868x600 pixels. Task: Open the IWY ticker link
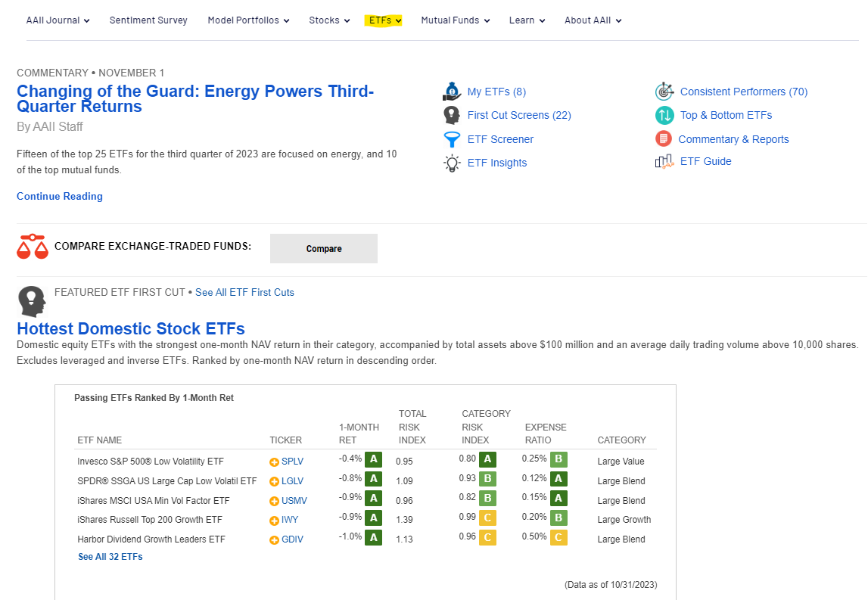click(x=290, y=520)
